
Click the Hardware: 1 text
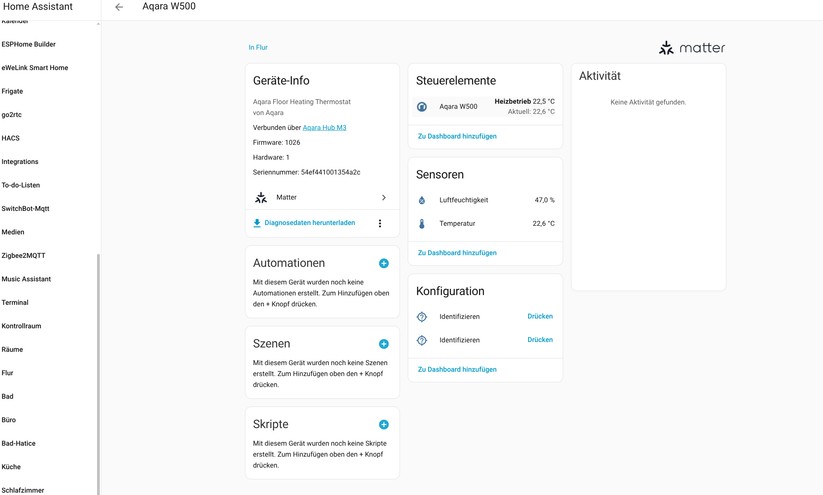(x=271, y=157)
